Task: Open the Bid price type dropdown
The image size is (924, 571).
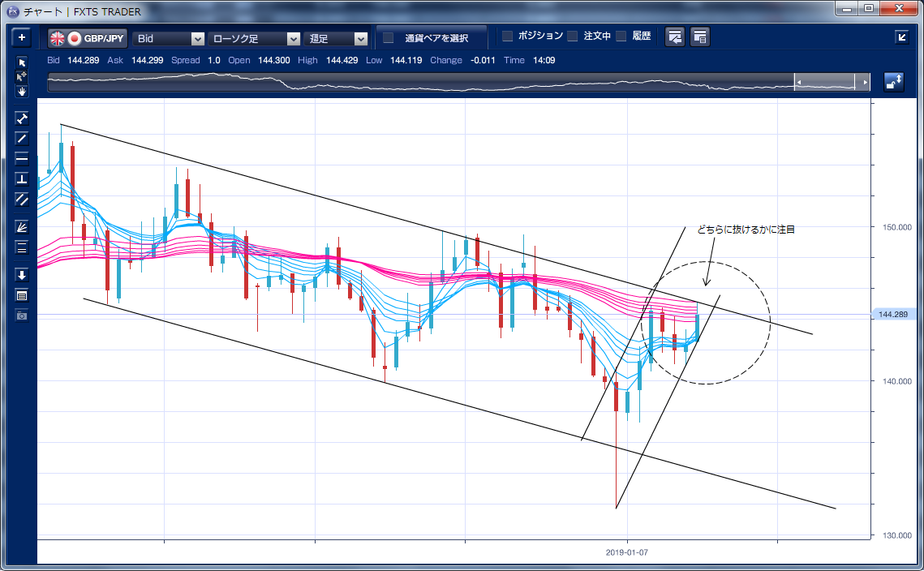Action: (x=170, y=38)
